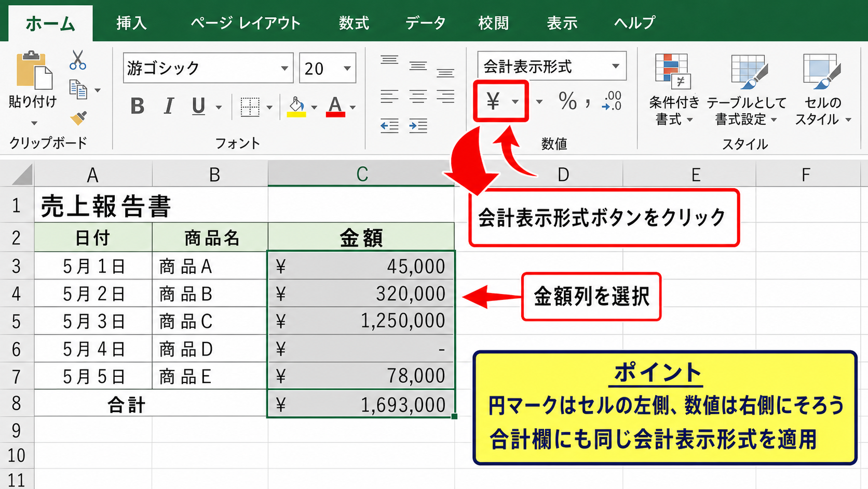Toggle bold formatting
This screenshot has width=868, height=489.
pyautogui.click(x=138, y=107)
